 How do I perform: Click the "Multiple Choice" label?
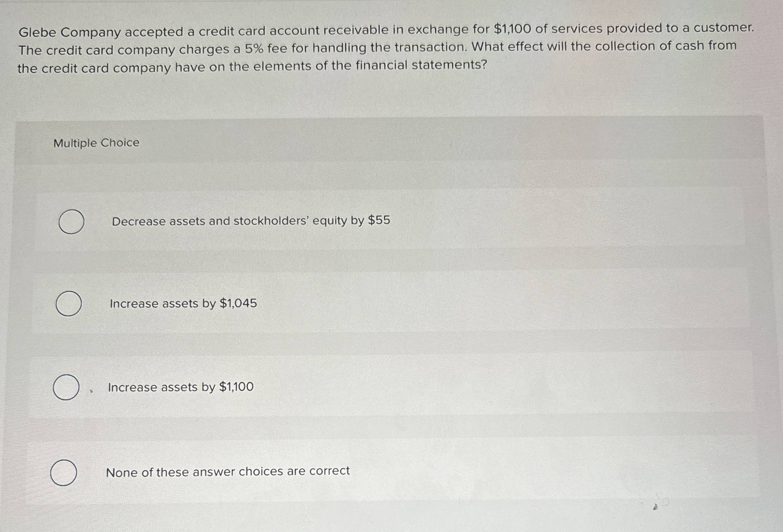[x=96, y=143]
